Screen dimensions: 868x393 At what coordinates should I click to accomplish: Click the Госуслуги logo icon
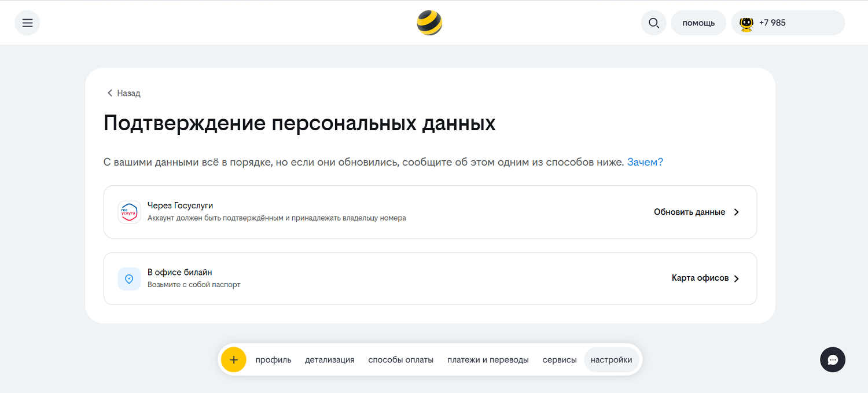coord(129,212)
